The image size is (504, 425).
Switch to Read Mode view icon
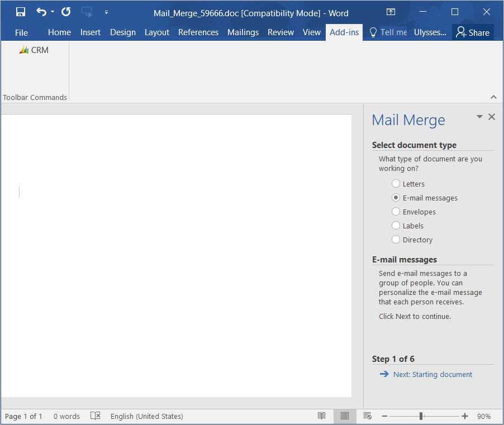(321, 416)
